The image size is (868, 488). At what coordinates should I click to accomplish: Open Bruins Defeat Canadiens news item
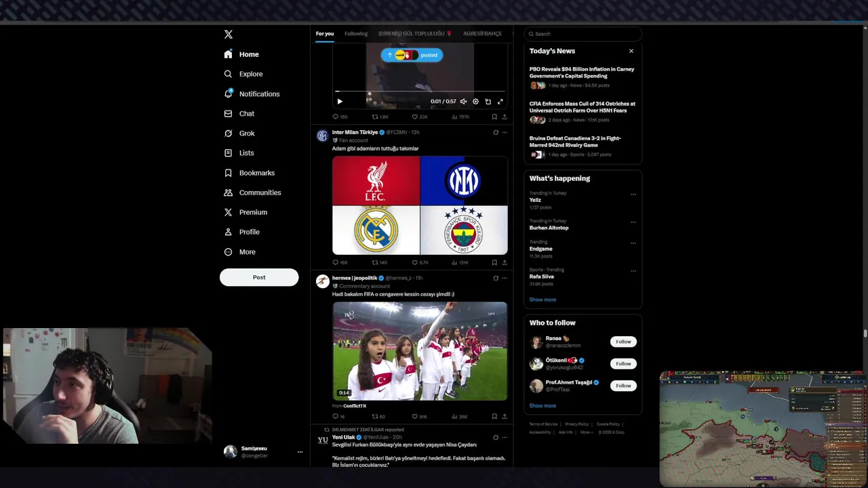click(x=583, y=146)
